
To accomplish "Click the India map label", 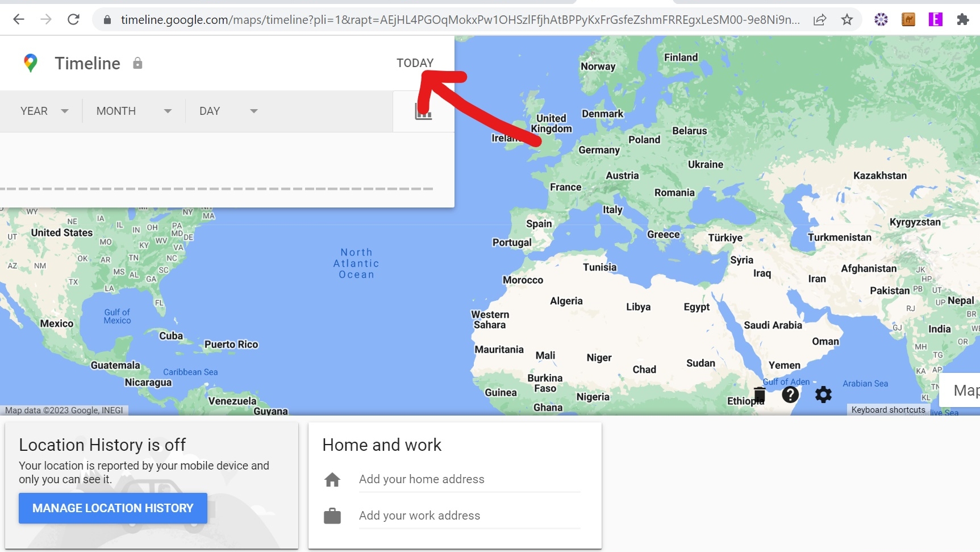I will coord(939,329).
